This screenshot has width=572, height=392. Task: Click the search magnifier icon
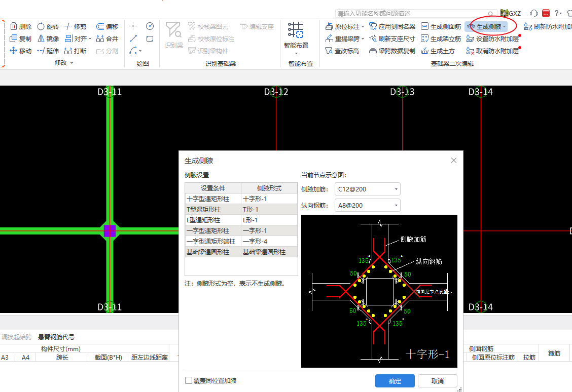click(x=491, y=14)
